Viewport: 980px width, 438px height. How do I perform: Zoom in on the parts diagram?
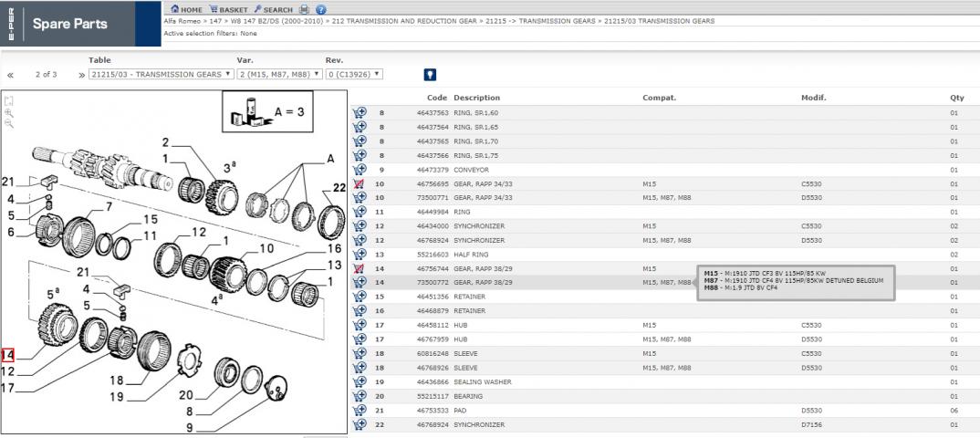[x=9, y=113]
